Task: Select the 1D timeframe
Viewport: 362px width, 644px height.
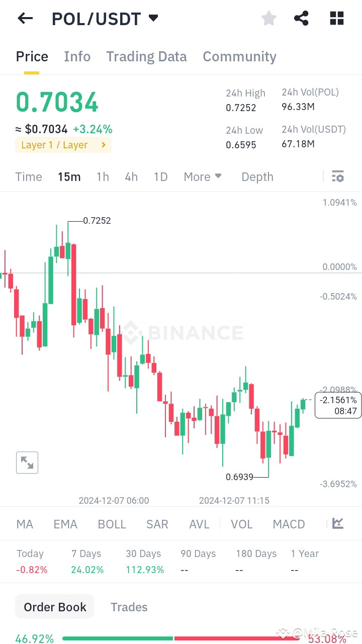Action: pos(160,176)
